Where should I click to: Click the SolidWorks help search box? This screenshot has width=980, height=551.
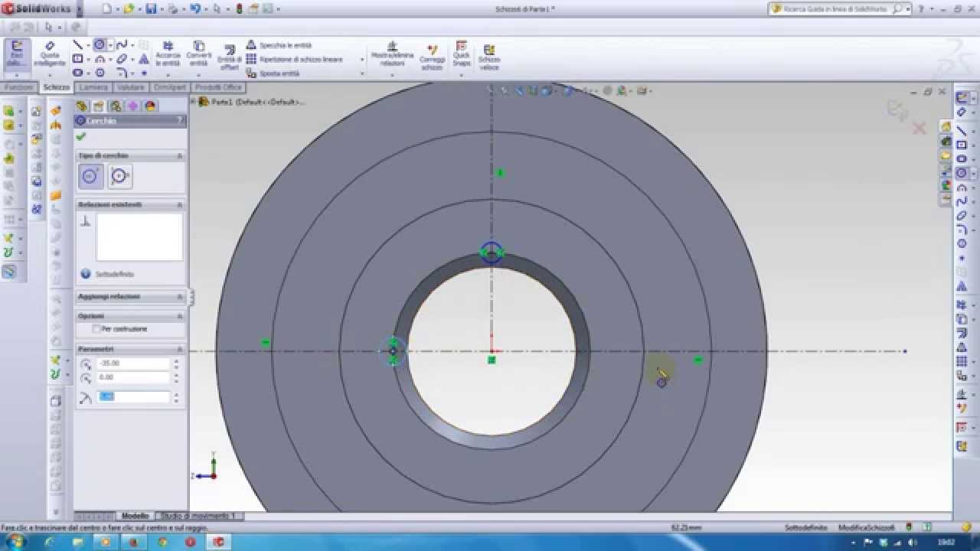836,9
